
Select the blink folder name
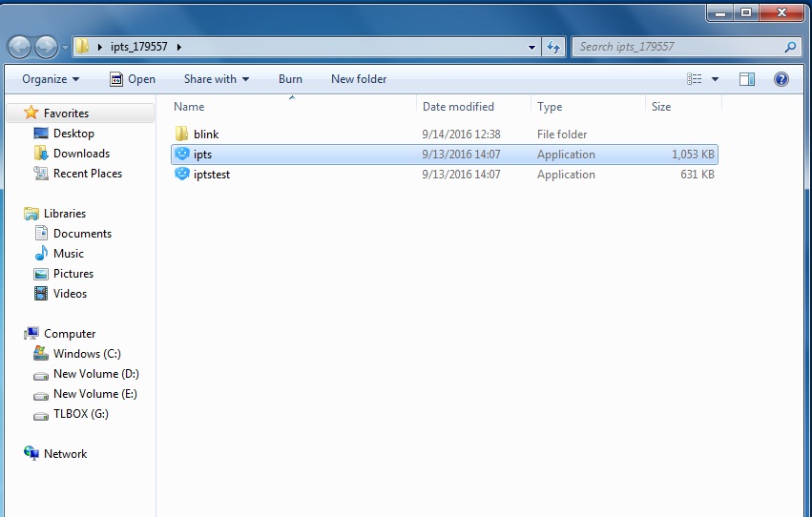[206, 134]
